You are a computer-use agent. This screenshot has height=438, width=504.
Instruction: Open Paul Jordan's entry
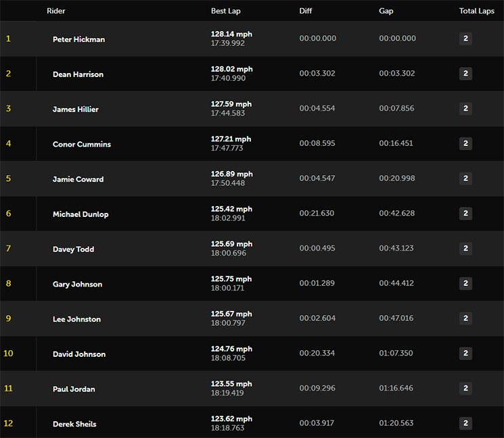click(x=74, y=389)
